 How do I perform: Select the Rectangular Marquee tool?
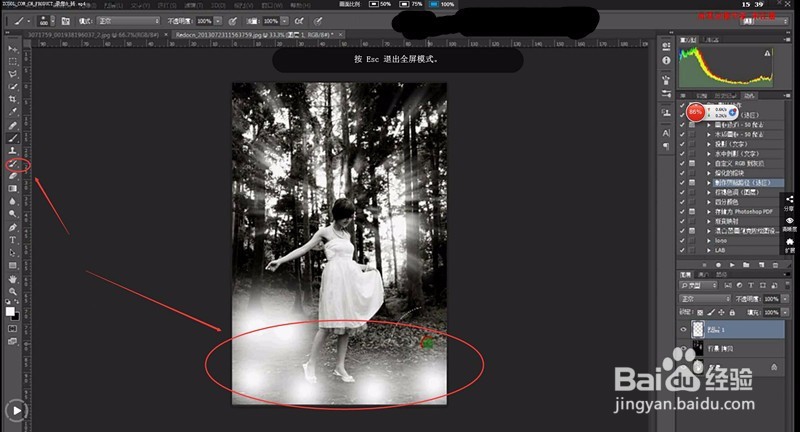tap(13, 62)
